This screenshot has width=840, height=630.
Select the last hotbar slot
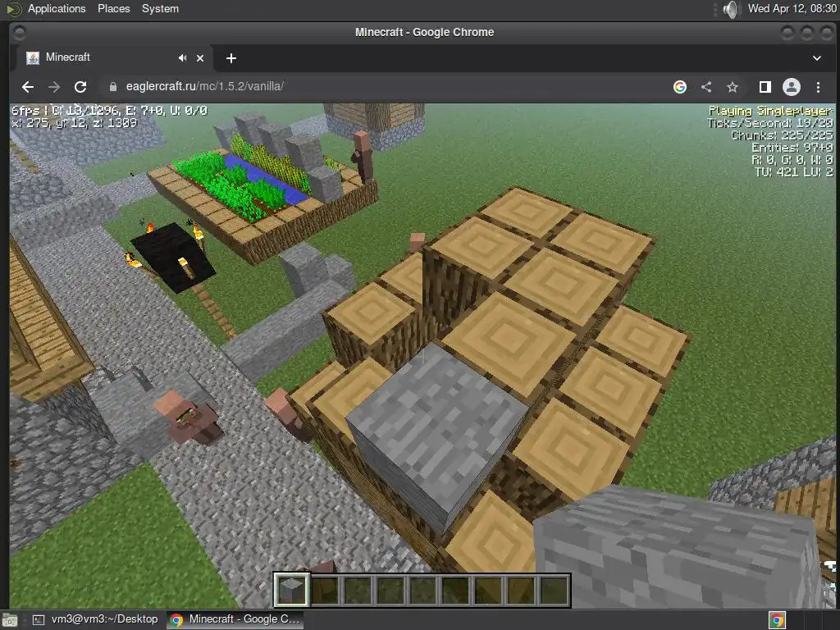point(554,591)
